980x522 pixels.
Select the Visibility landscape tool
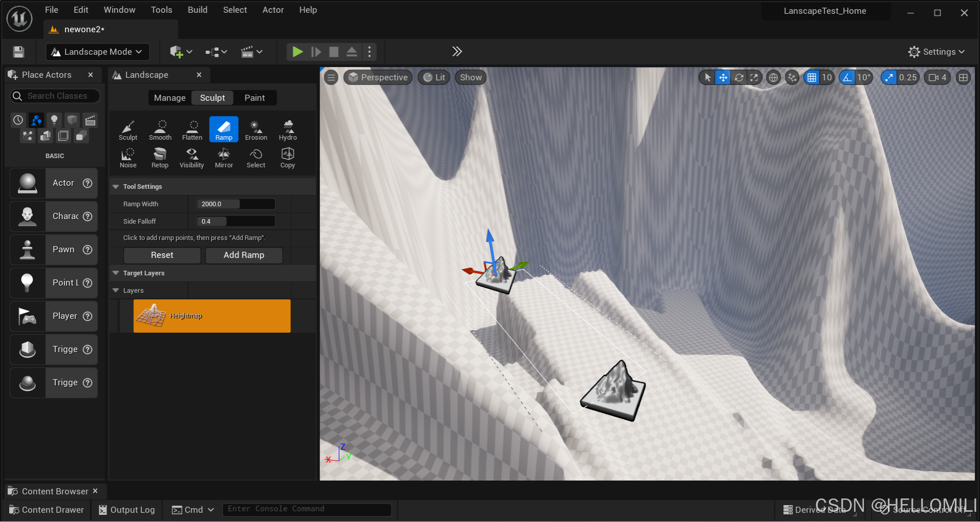click(192, 158)
